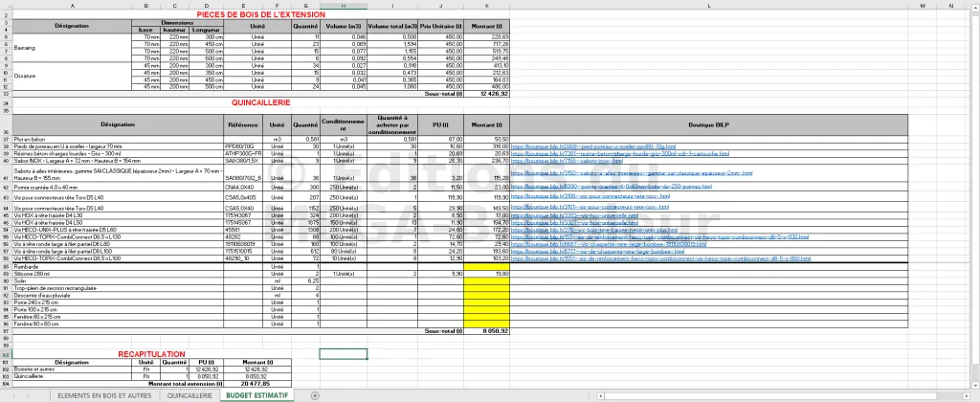The width and height of the screenshot is (980, 402).
Task: Switch to ELEMENTS EN BOIS ET AUTRES tab
Action: [103, 395]
